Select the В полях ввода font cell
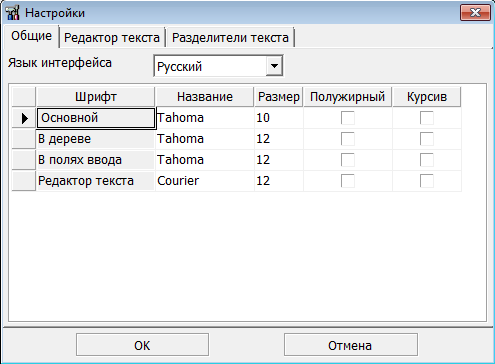The image size is (495, 364). pyautogui.click(x=96, y=160)
